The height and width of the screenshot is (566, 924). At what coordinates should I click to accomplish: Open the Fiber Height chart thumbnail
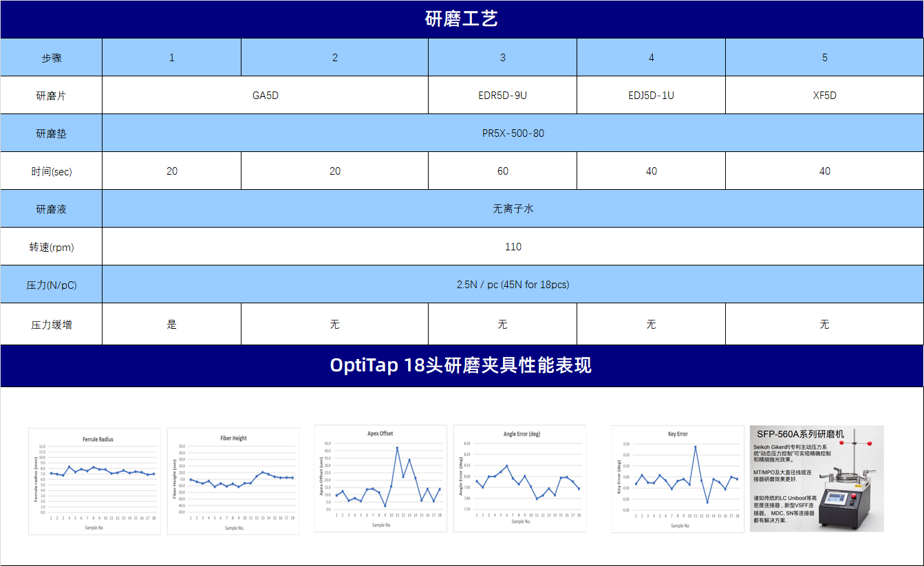(233, 481)
